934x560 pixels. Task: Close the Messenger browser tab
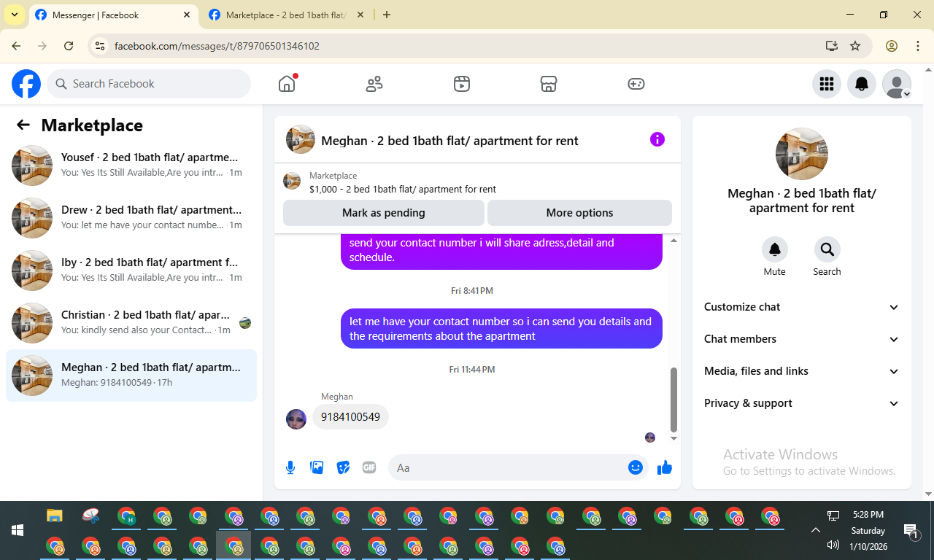pyautogui.click(x=187, y=15)
